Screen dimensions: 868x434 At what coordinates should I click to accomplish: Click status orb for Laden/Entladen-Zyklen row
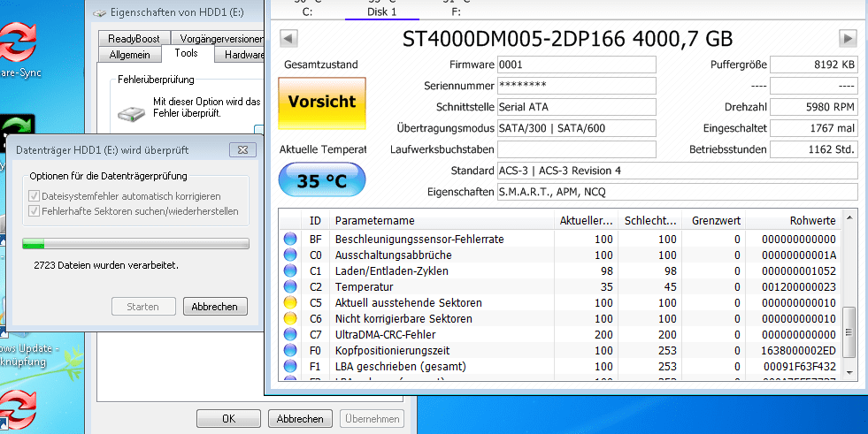(290, 270)
